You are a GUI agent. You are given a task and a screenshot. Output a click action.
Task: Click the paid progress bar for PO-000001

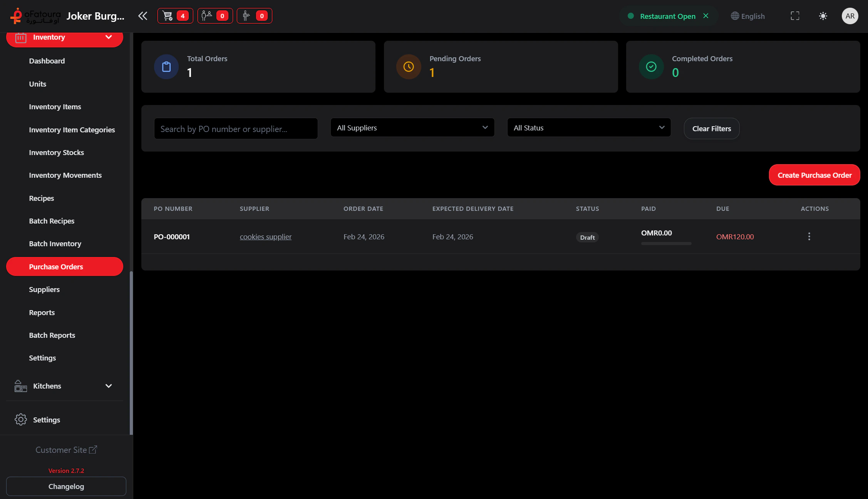[666, 244]
